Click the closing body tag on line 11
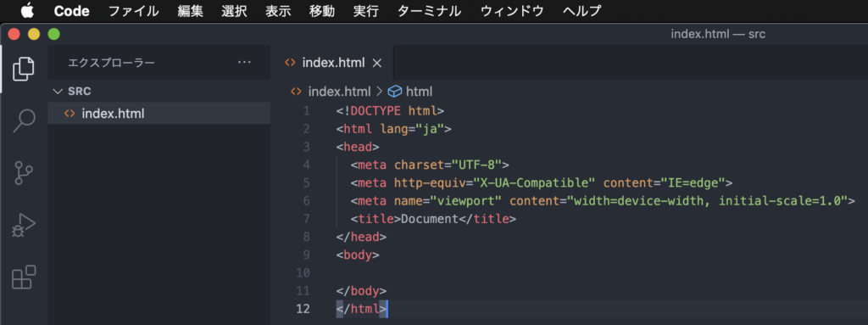 pos(361,290)
